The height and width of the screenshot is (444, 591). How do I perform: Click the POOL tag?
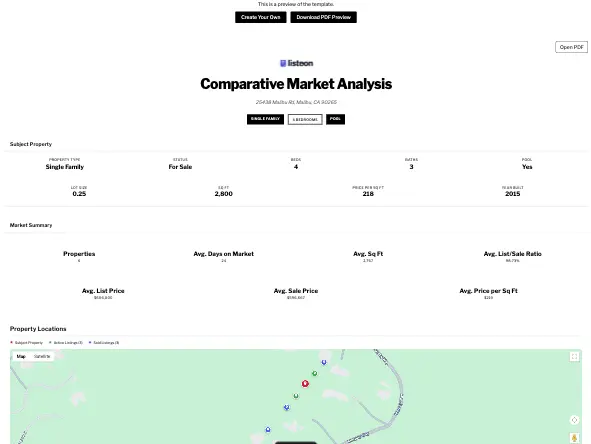(x=335, y=119)
